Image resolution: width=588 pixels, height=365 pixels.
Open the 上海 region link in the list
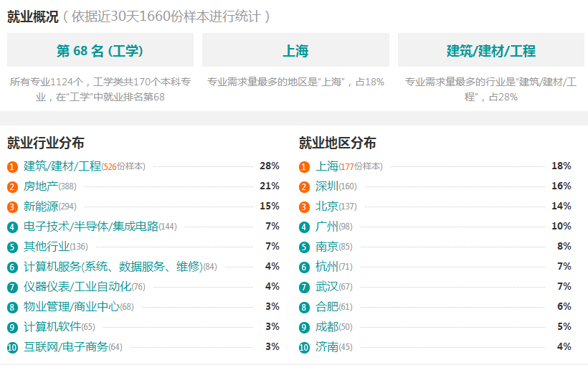pos(327,166)
